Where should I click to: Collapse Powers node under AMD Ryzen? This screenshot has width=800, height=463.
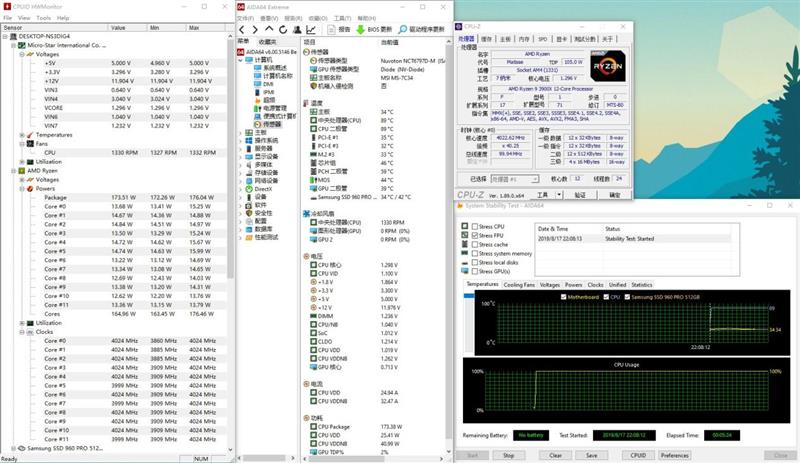point(22,188)
